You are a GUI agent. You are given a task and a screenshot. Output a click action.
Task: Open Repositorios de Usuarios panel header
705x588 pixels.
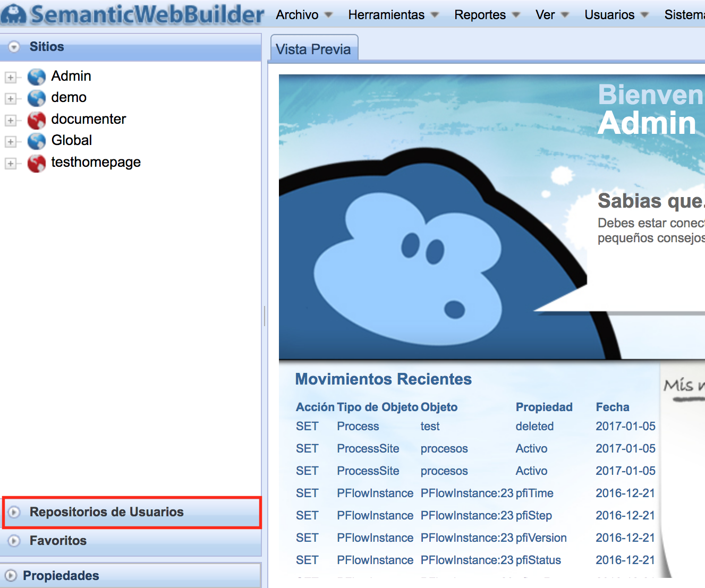pyautogui.click(x=132, y=512)
